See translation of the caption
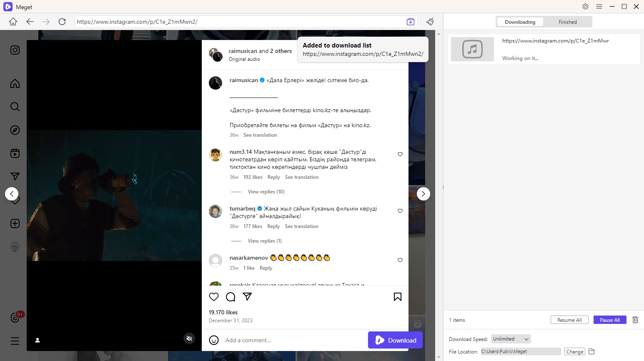This screenshot has height=361, width=644. click(x=260, y=135)
